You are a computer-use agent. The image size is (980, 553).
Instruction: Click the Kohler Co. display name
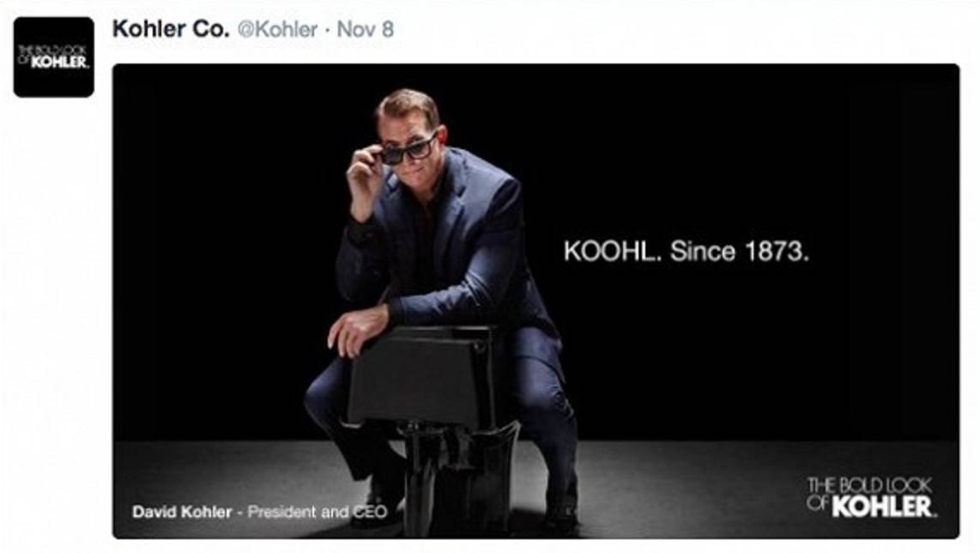tap(171, 29)
